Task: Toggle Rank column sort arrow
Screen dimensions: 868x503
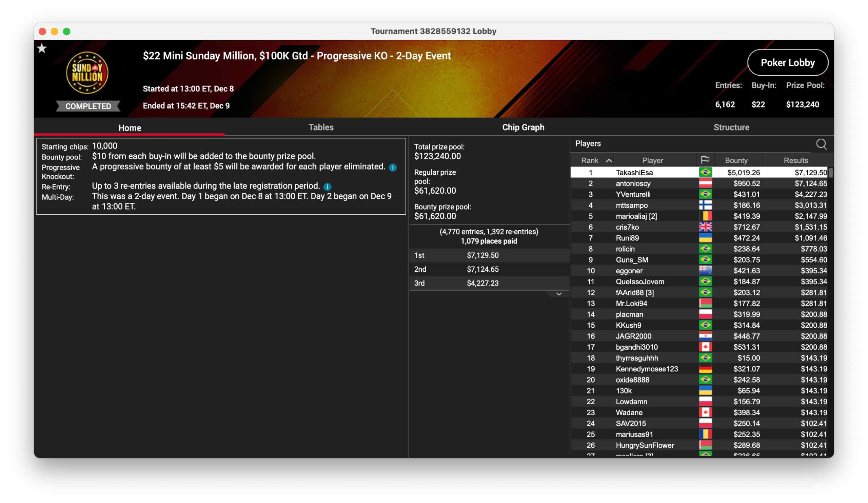Action: pyautogui.click(x=609, y=160)
